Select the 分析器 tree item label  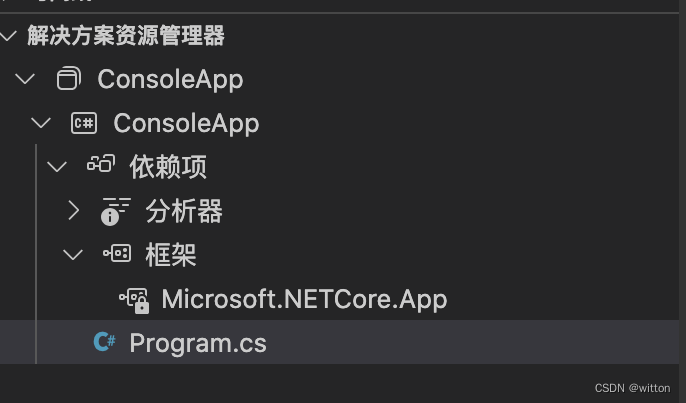(184, 211)
